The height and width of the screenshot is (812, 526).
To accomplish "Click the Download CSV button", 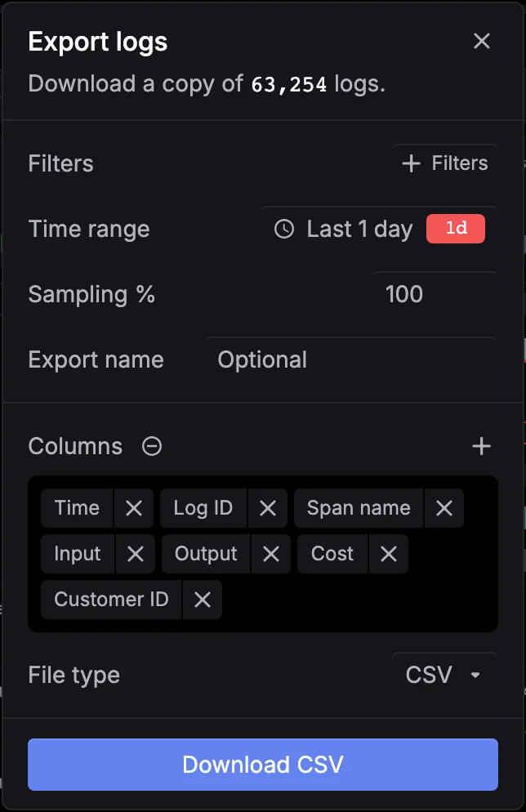I will pos(263,765).
